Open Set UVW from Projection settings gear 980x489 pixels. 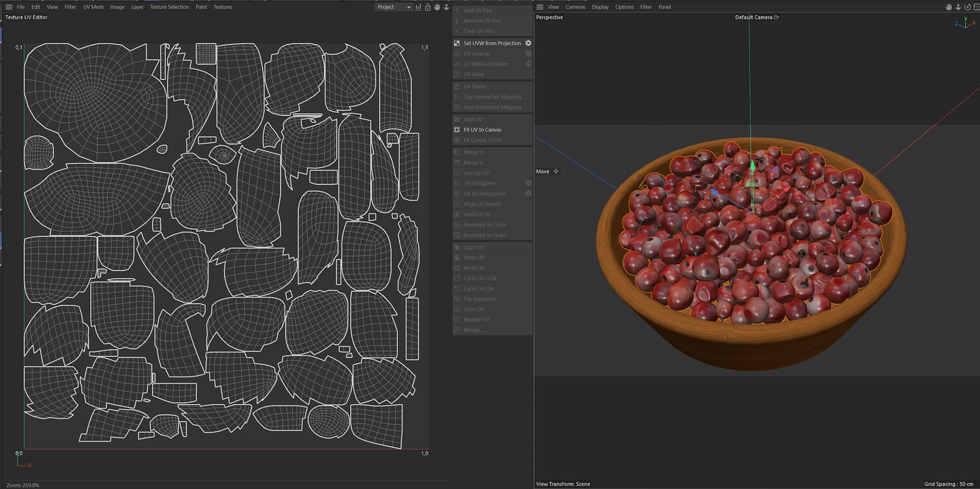(x=528, y=43)
